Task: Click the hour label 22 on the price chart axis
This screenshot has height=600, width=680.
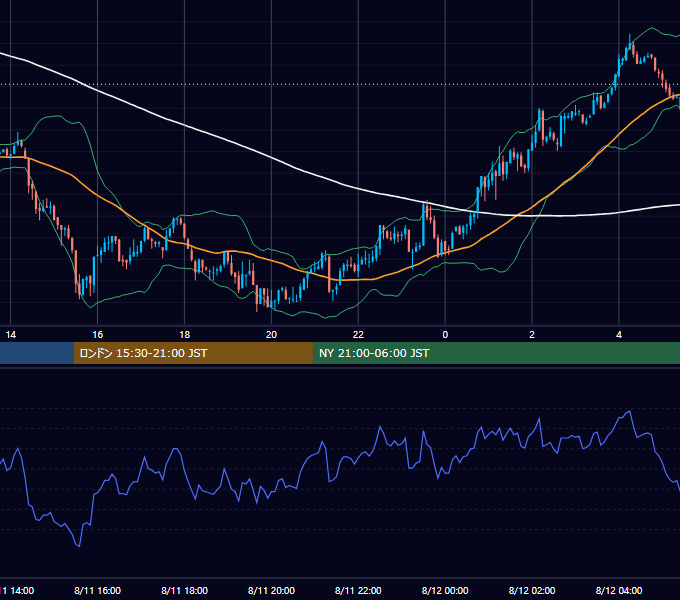Action: (x=358, y=335)
